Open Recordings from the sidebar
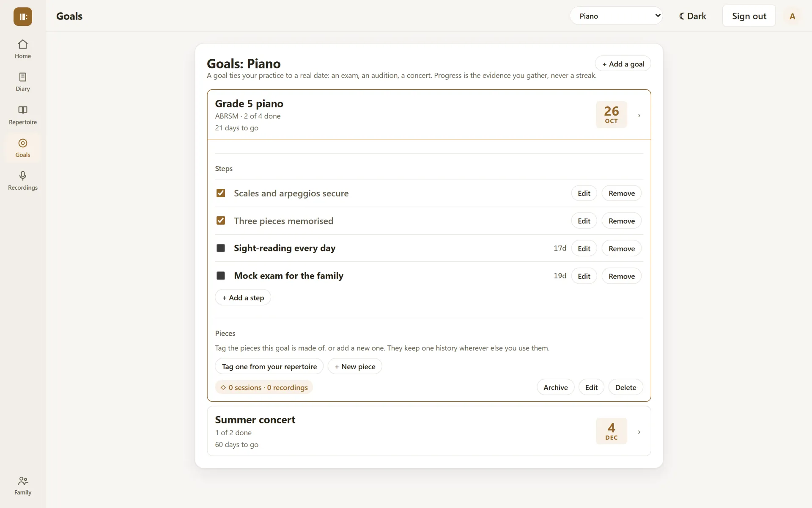This screenshot has width=812, height=508. [23, 181]
